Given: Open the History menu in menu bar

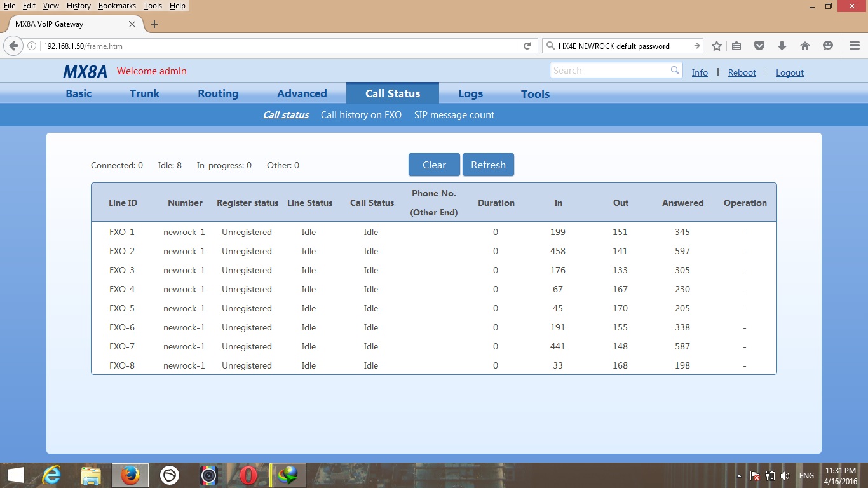Looking at the screenshot, I should (78, 6).
